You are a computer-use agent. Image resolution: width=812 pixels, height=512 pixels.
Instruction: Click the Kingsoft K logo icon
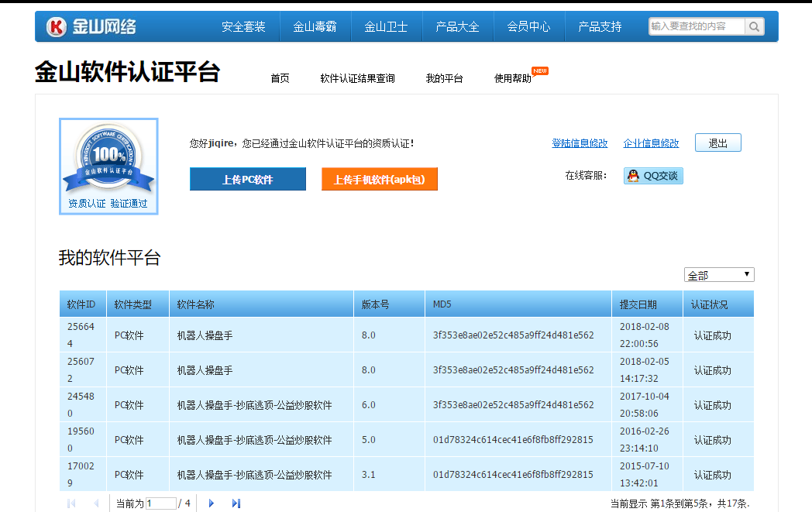click(x=57, y=27)
